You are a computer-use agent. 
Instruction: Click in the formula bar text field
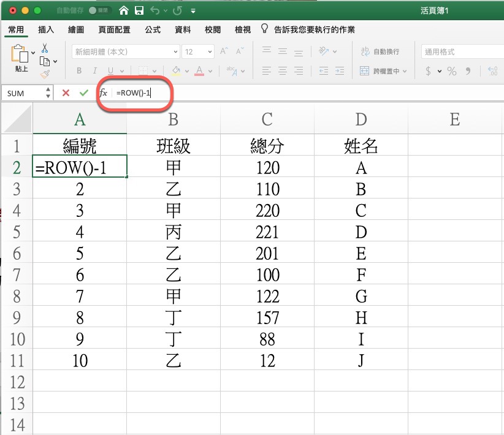click(x=307, y=93)
